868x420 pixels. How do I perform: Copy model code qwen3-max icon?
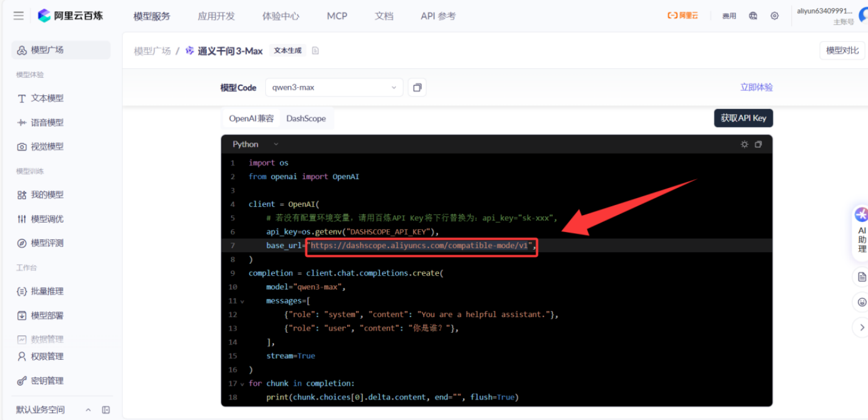click(x=417, y=88)
